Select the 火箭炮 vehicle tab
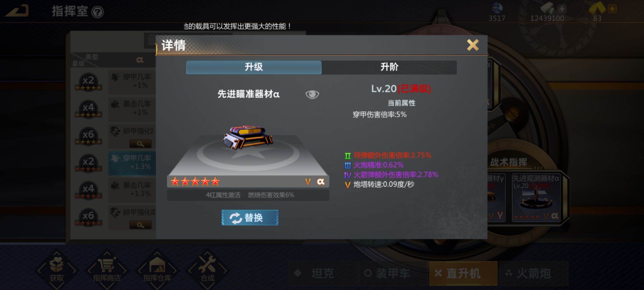This screenshot has height=290, width=644. coord(534,273)
